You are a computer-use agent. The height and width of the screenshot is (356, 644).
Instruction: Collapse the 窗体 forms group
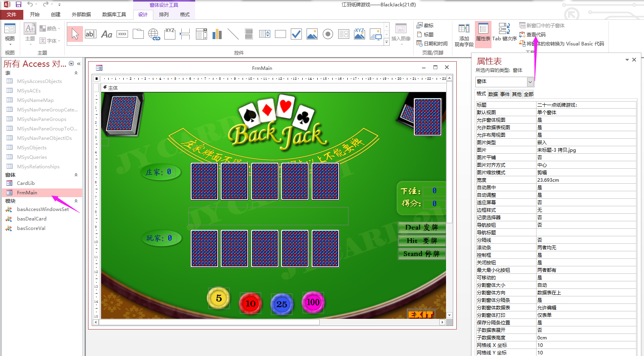76,175
